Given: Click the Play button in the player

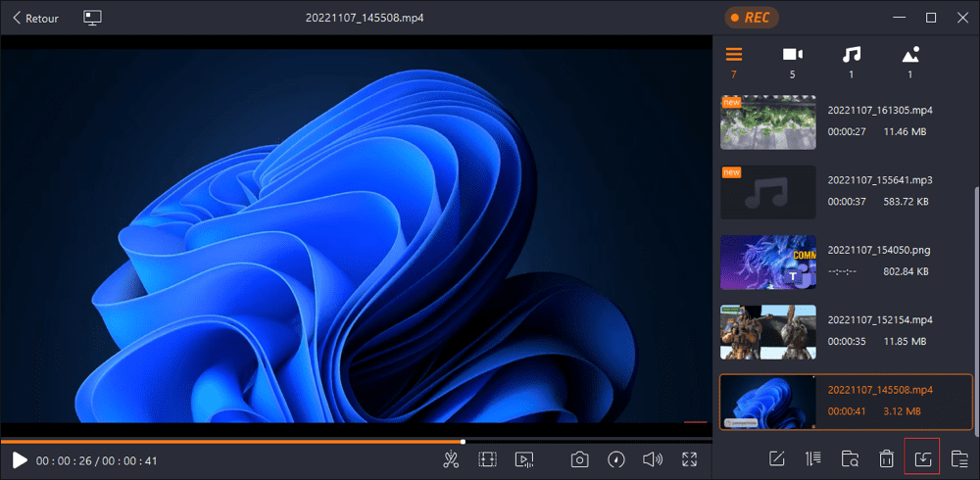Looking at the screenshot, I should pos(20,461).
